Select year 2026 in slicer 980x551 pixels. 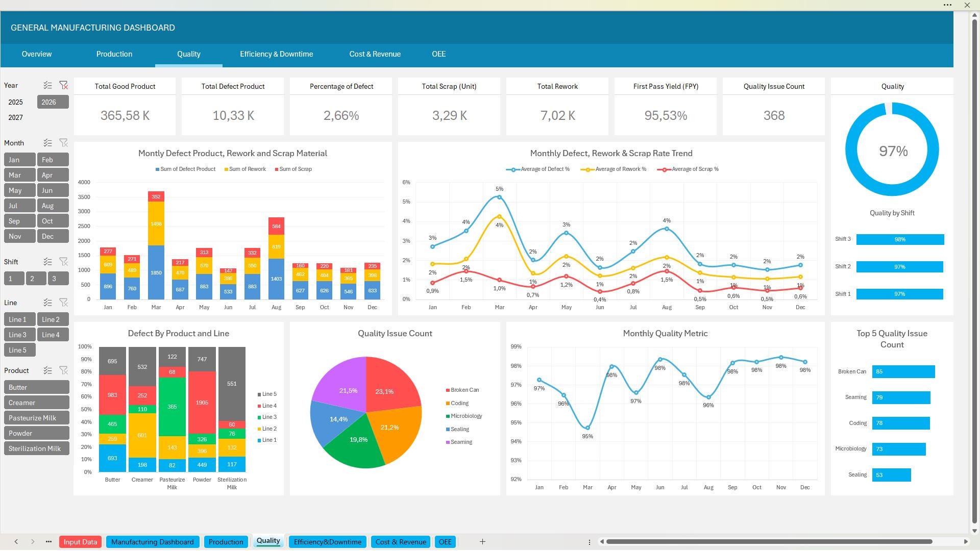click(53, 102)
